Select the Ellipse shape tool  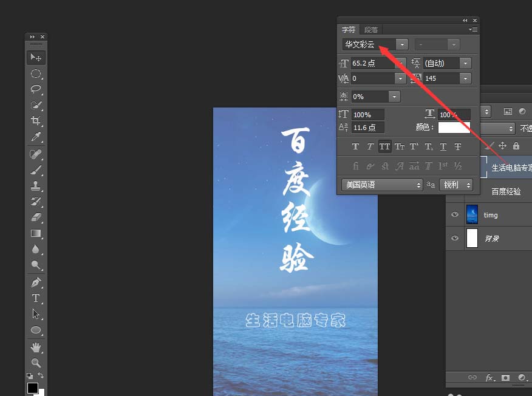pos(36,330)
